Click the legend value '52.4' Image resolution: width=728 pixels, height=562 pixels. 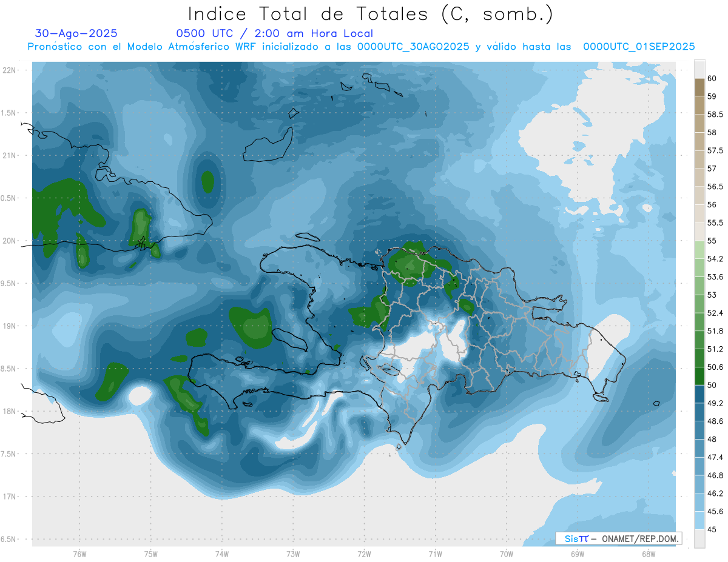[715, 313]
